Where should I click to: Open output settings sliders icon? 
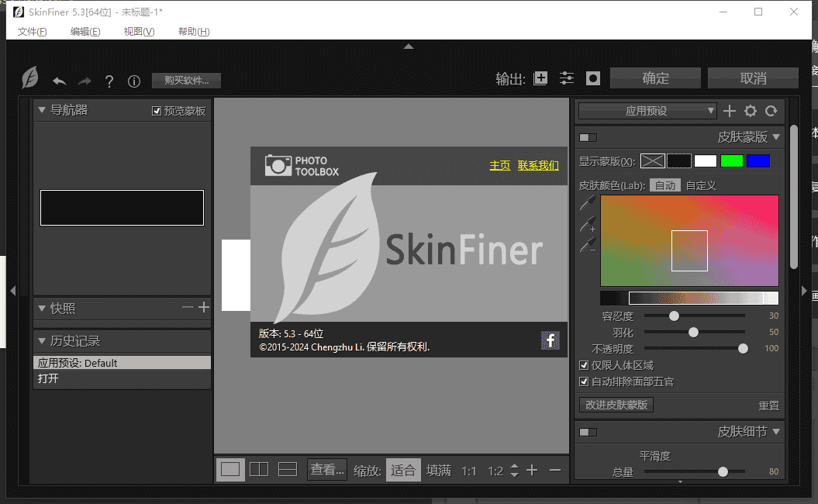568,78
